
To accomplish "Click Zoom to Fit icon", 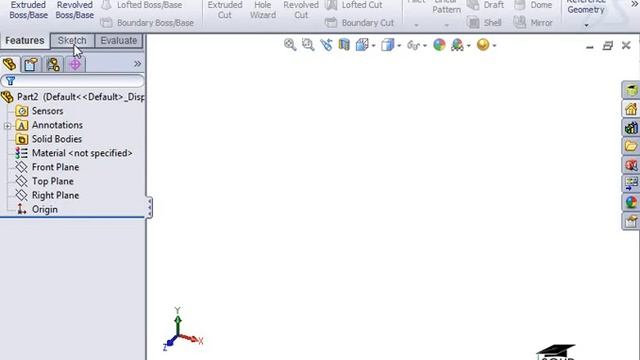I will pos(290,44).
